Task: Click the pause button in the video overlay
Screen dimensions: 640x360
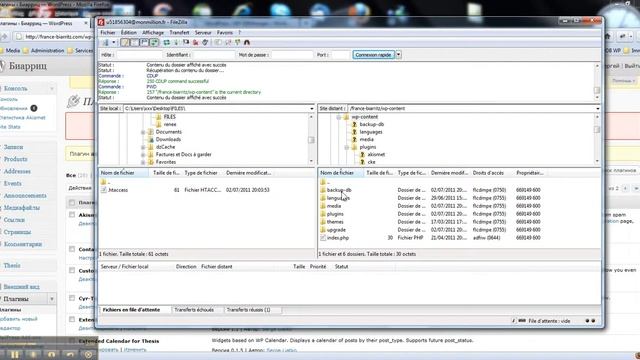Action: (x=15, y=354)
